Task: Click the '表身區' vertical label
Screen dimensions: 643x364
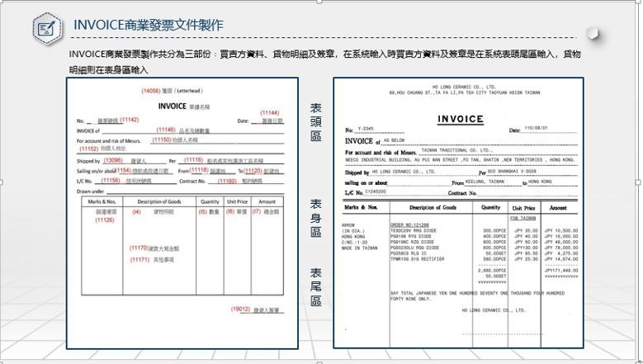Action: [316, 217]
